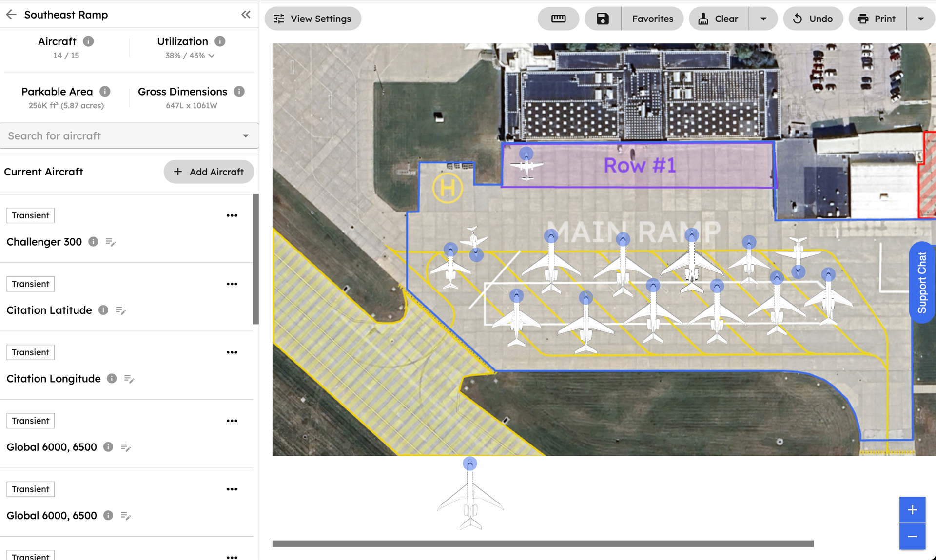Open Aircraft count info icon
936x560 pixels.
(88, 41)
